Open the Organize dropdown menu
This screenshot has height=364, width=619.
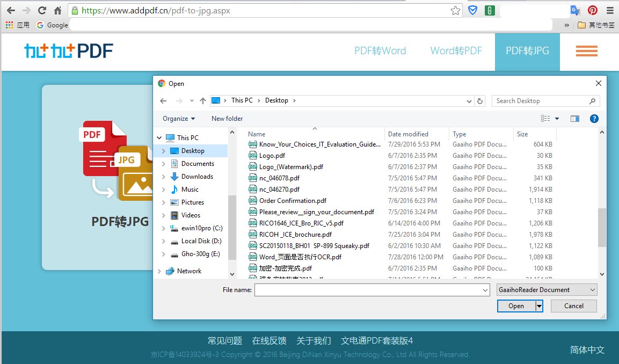tap(177, 118)
